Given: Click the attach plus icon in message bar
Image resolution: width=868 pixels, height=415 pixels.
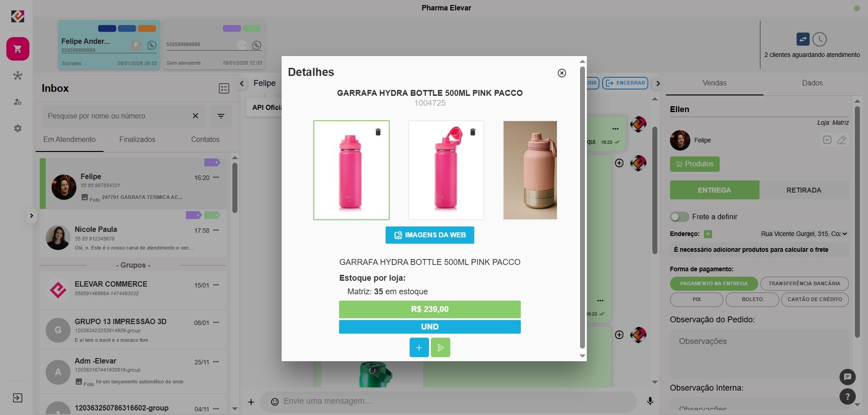Looking at the screenshot, I should 251,401.
